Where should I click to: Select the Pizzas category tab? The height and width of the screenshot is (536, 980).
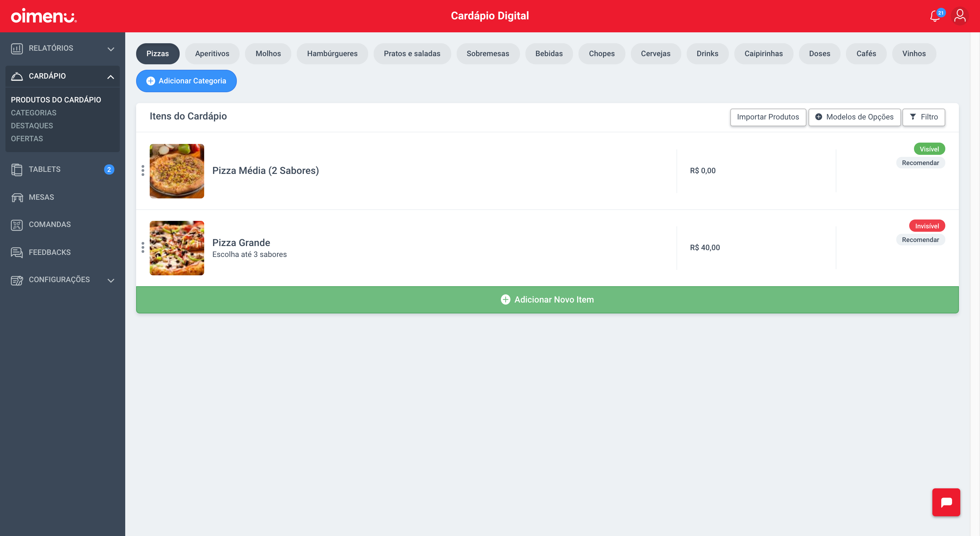tap(158, 54)
